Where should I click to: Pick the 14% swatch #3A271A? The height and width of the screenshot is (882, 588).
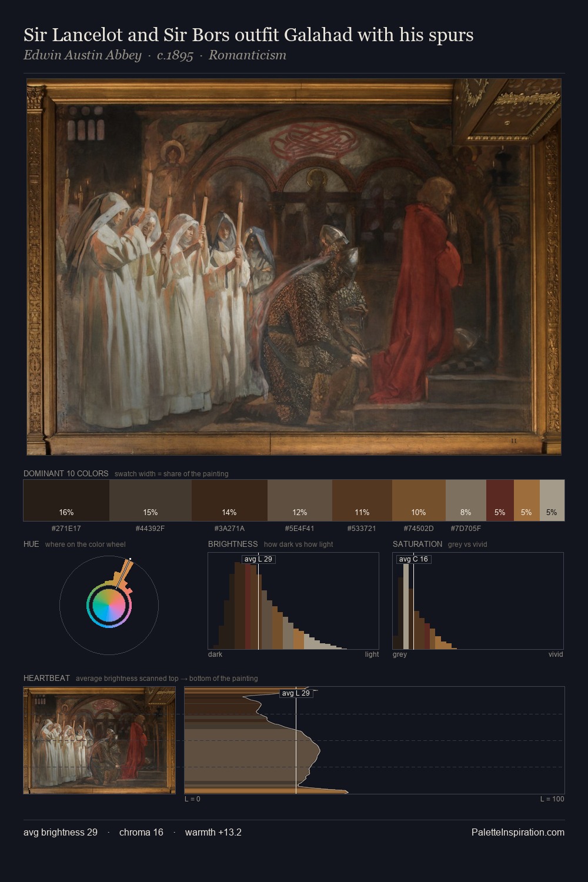click(x=229, y=500)
